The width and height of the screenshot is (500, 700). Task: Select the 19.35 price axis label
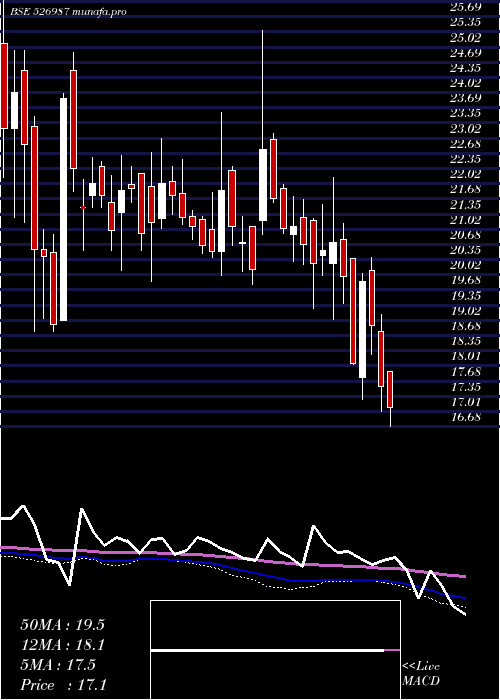click(x=465, y=296)
